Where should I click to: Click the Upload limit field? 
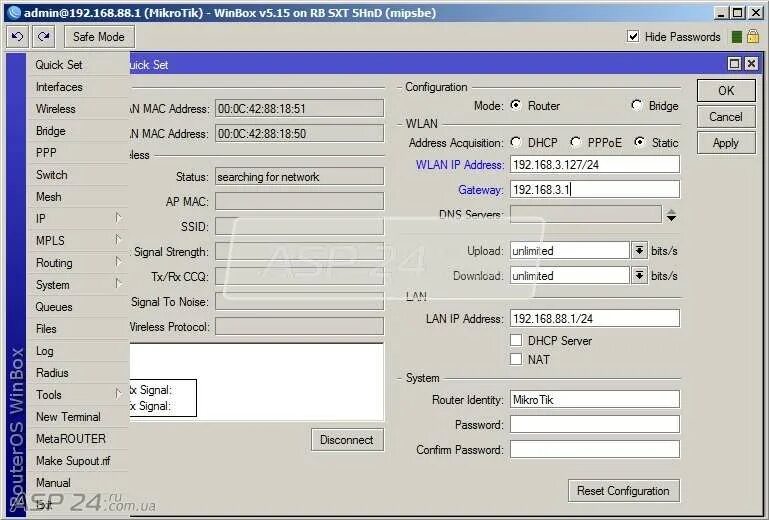coord(570,250)
